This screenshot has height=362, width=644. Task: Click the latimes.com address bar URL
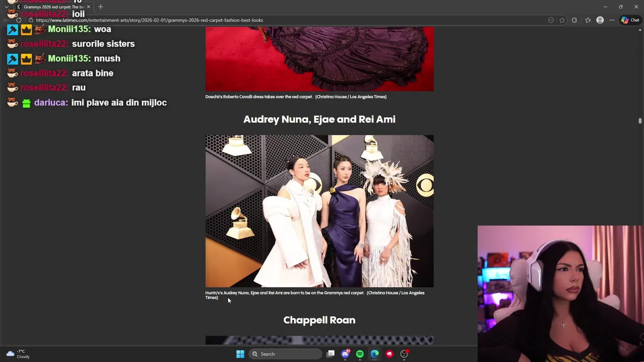pos(149,20)
